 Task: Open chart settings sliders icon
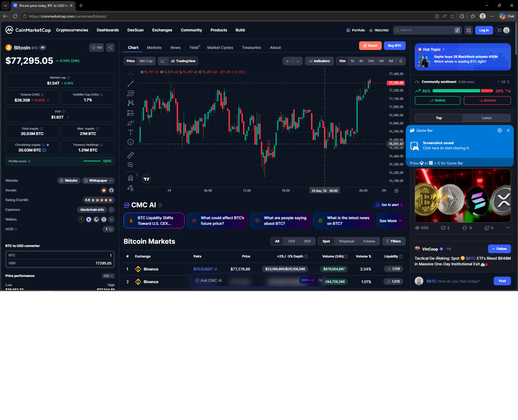coord(401,61)
